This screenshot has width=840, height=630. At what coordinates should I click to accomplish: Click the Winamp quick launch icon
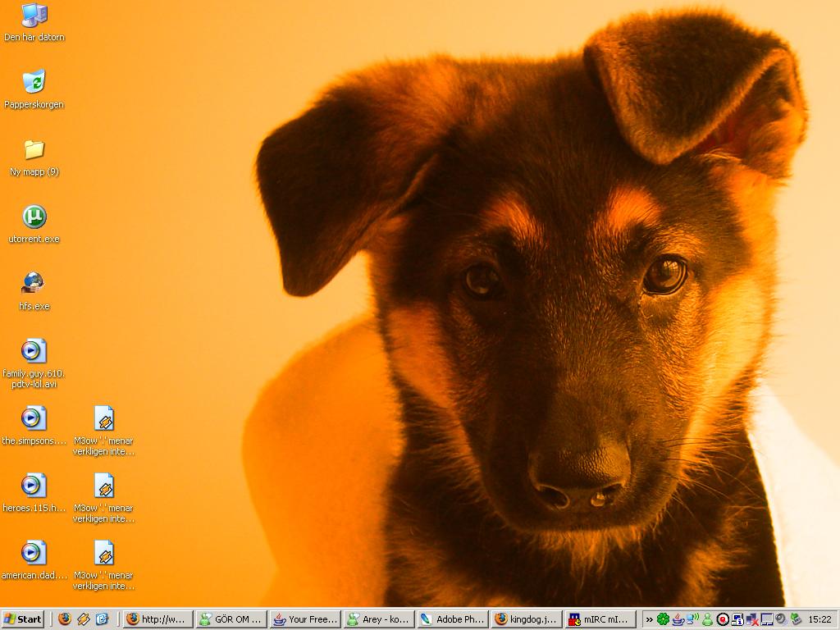[x=83, y=619]
